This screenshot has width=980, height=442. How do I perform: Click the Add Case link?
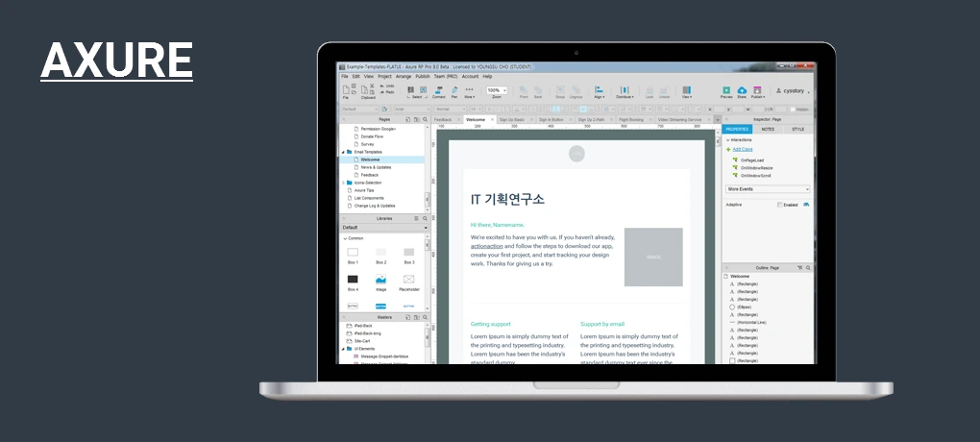tap(743, 150)
